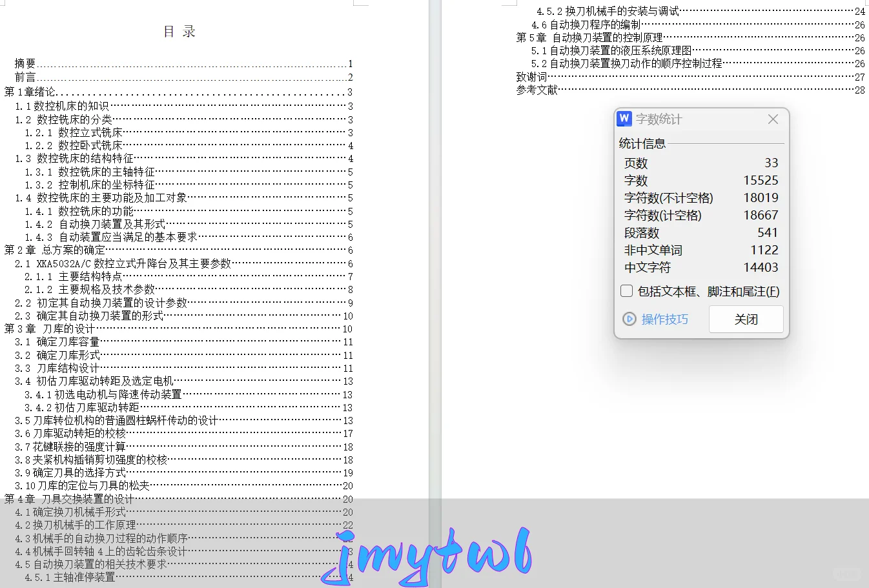Click the 字符数(计空格) value 18667

tap(761, 215)
